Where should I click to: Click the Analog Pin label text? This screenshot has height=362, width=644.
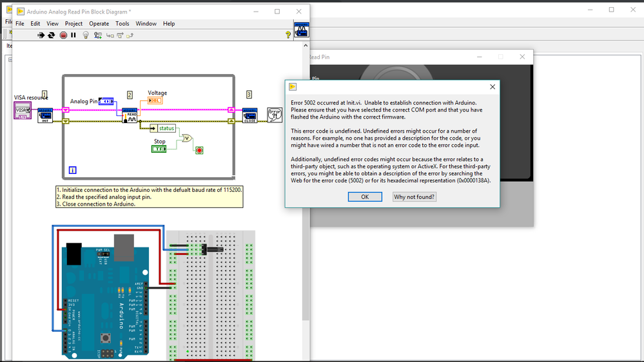(84, 101)
